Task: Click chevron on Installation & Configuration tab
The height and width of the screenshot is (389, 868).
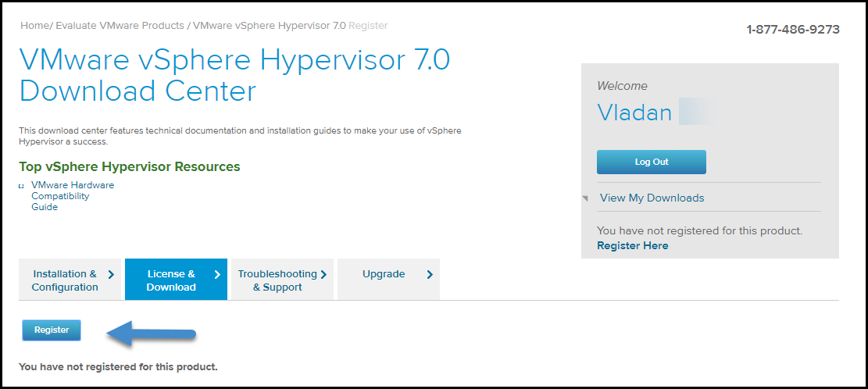Action: point(111,274)
